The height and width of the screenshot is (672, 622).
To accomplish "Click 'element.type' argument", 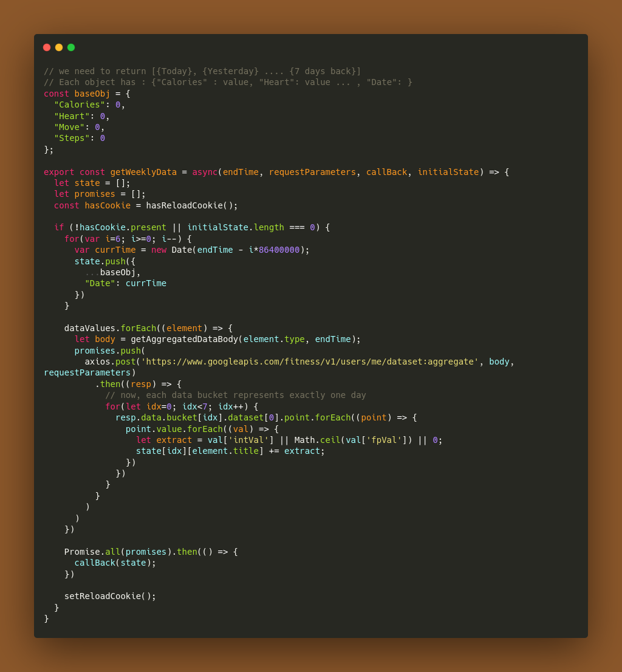I will [274, 340].
